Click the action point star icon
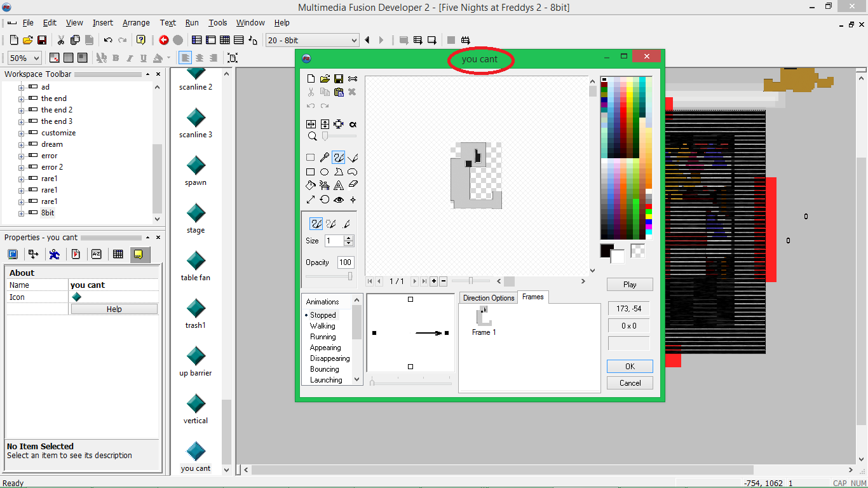868x488 pixels. [353, 200]
